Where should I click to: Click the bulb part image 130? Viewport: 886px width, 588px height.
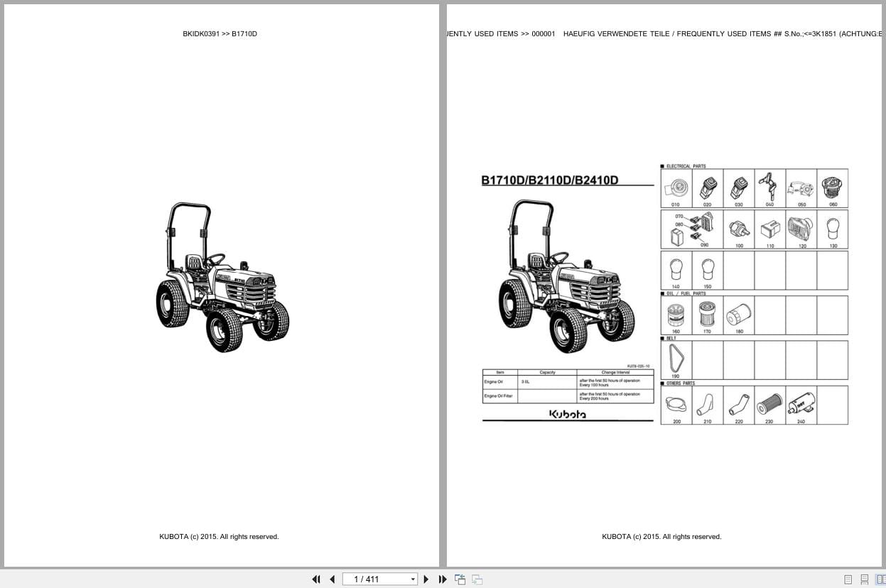click(x=833, y=228)
